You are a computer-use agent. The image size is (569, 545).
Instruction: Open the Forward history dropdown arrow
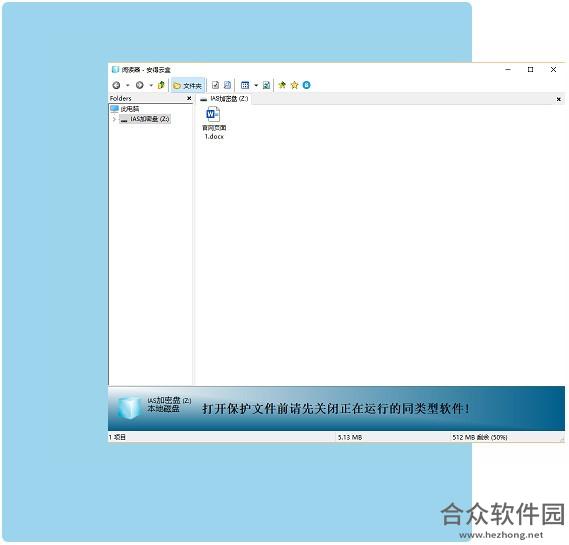pos(151,86)
